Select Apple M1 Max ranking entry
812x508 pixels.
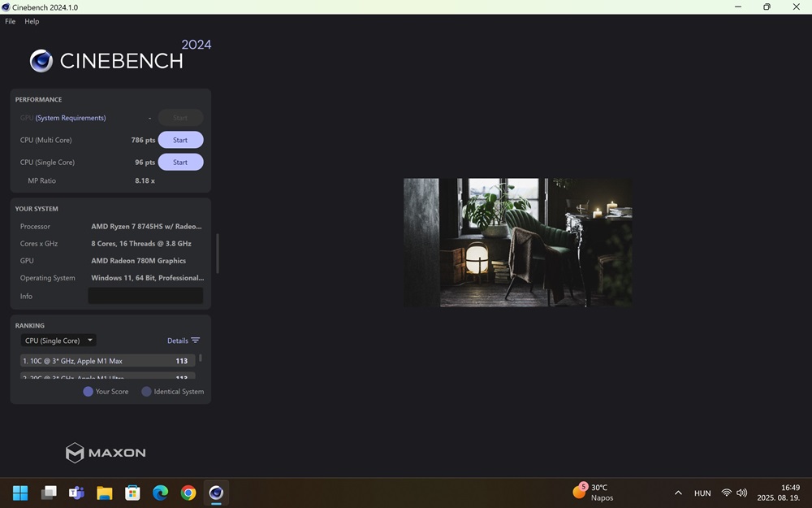(x=106, y=361)
